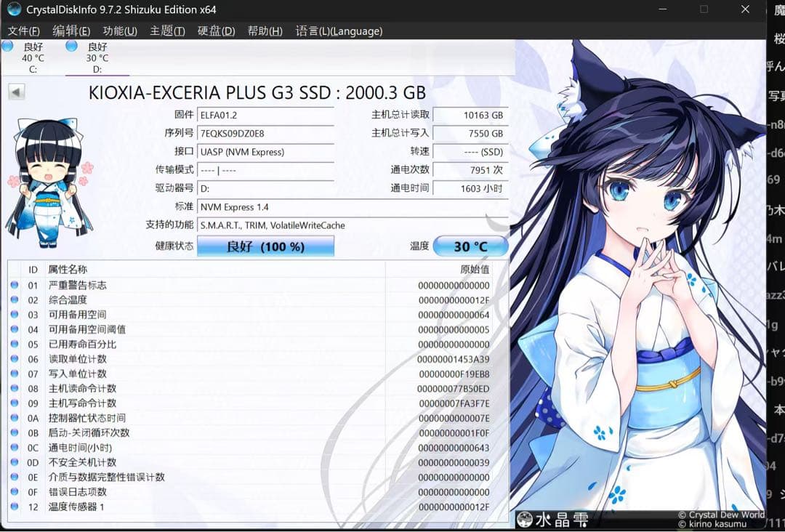Image resolution: width=785 pixels, height=532 pixels.
Task: Click status dot for attribute 02 综合温度
Action: tap(15, 299)
